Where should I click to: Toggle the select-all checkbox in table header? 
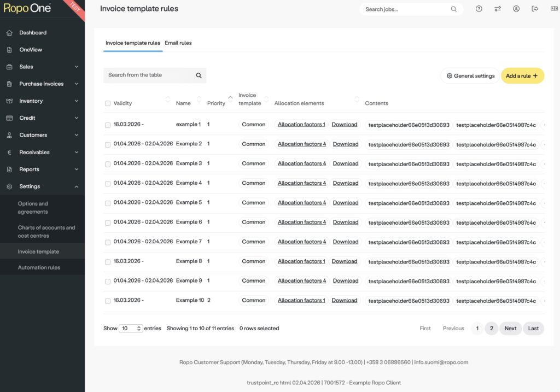tap(108, 103)
